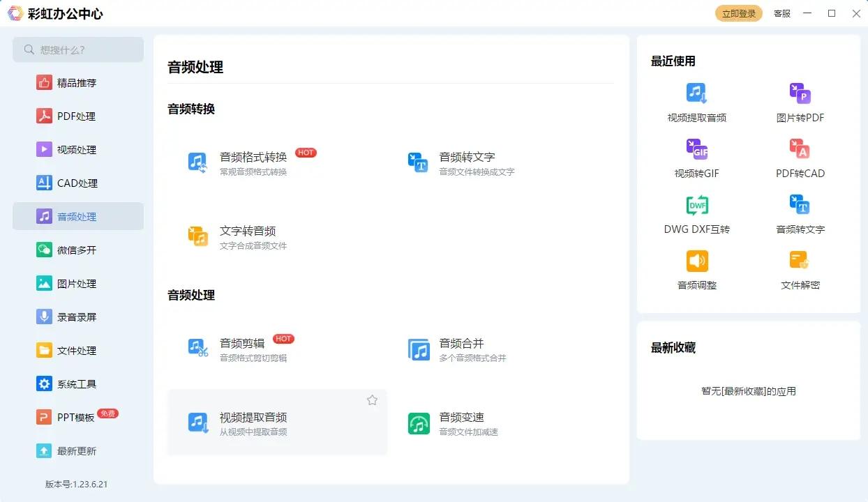This screenshot has width=868, height=502.
Task: Click recent DWG DXF互转 icon
Action: point(696,205)
